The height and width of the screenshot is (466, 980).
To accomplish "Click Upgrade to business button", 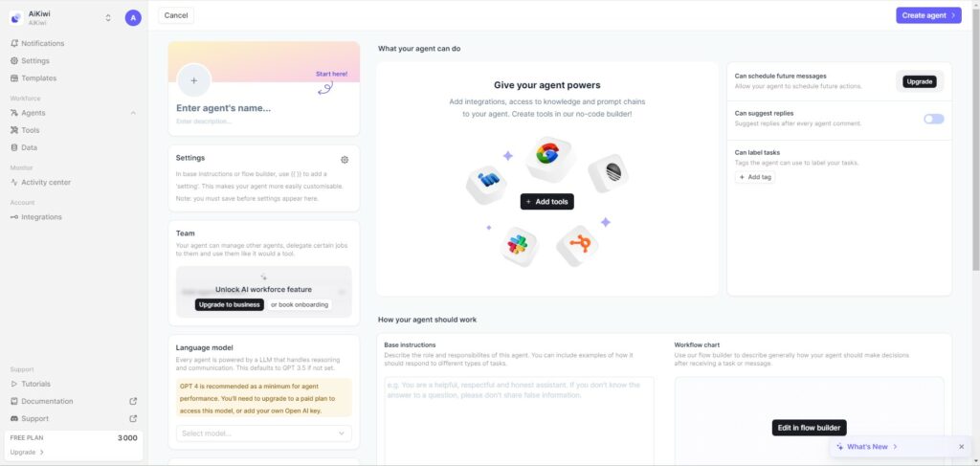I will [230, 305].
